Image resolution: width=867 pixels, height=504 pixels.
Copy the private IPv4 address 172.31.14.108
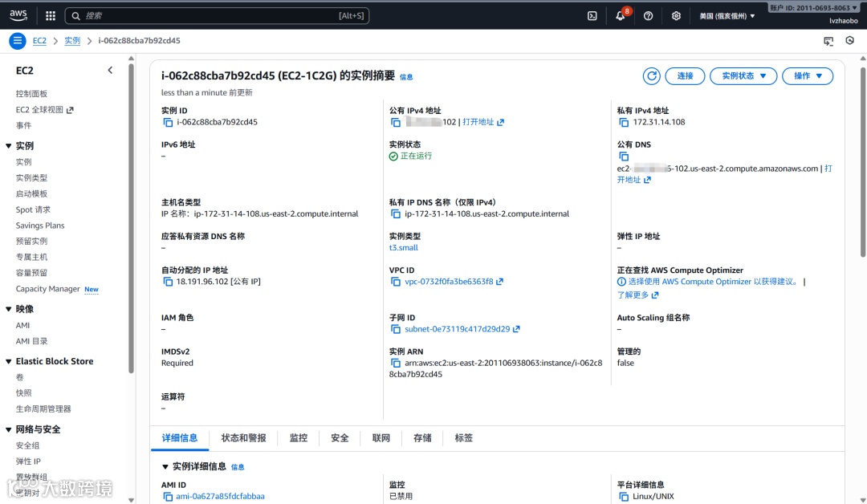[624, 123]
